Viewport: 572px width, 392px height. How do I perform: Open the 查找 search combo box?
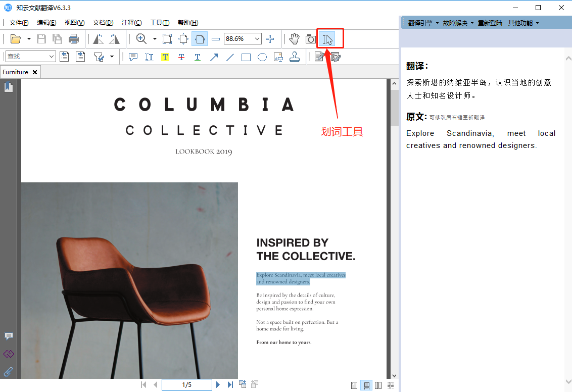[30, 57]
